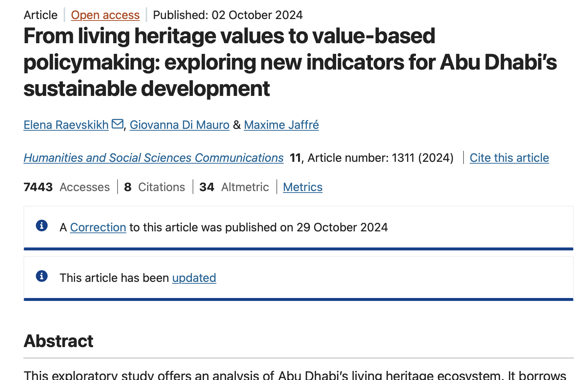Click the email envelope icon beside Elena Raevskikh
588x380 pixels.
[x=117, y=124]
